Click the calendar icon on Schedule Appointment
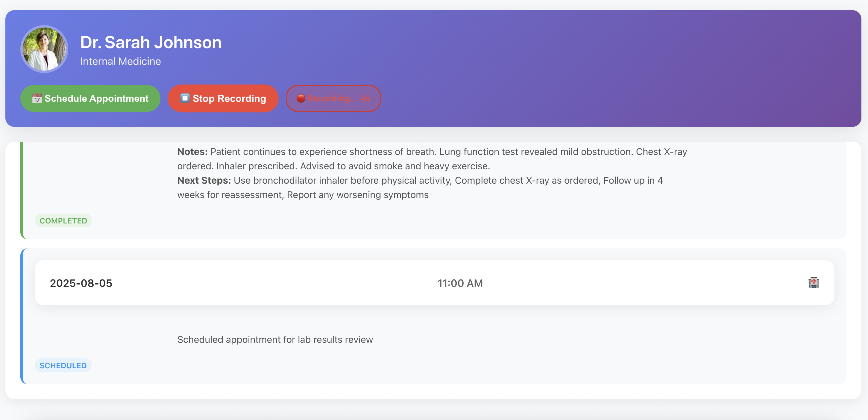Viewport: 868px width, 420px height. pos(37,98)
